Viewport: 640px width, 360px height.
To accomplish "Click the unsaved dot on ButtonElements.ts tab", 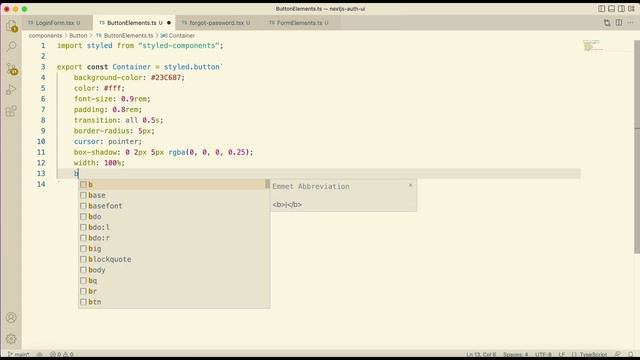I will click(169, 23).
